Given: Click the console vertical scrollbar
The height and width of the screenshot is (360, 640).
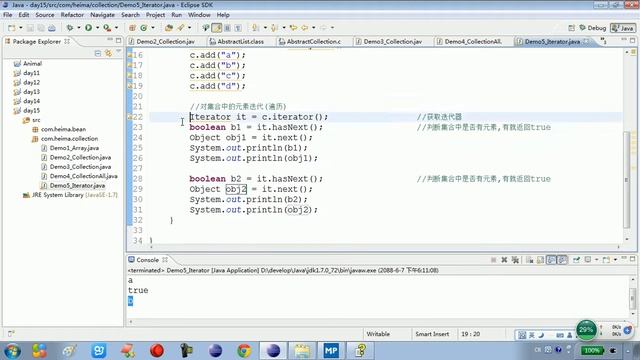Looking at the screenshot, I should 633,298.
